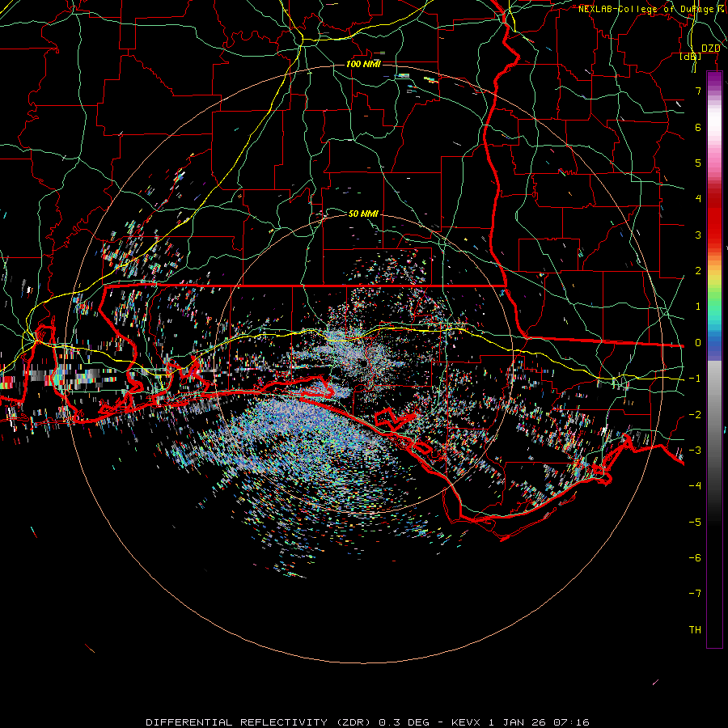The height and width of the screenshot is (728, 728).
Task: Click the -7 value on the color scale
Action: click(x=695, y=594)
